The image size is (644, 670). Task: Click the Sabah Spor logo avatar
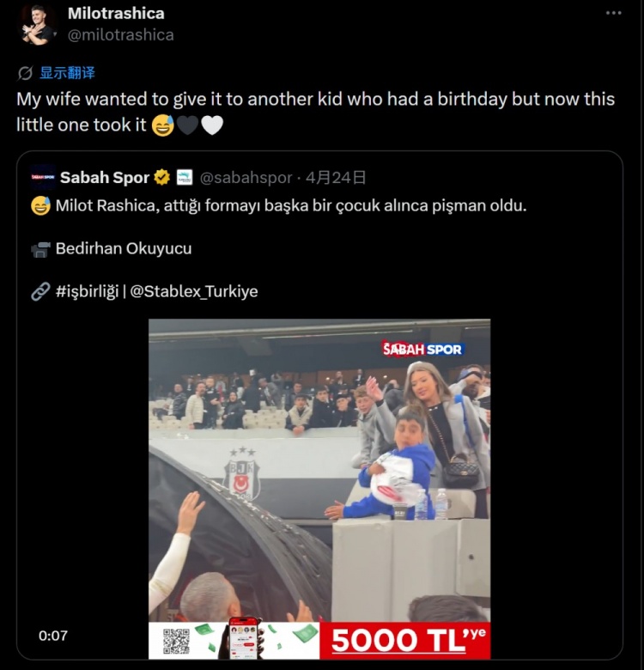42,178
